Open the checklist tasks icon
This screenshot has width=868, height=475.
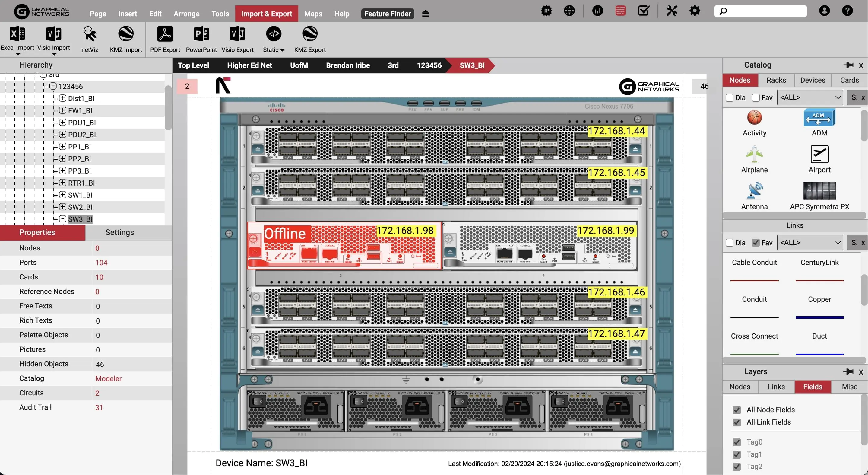[x=644, y=11]
